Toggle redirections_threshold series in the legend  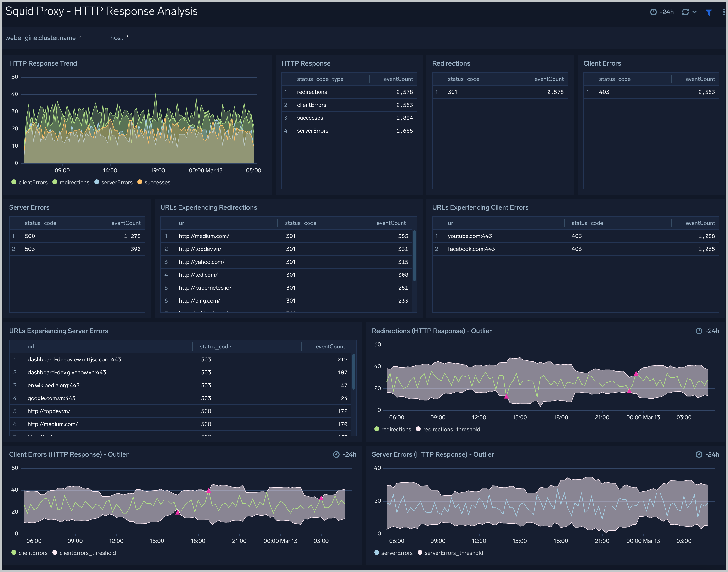pos(448,430)
